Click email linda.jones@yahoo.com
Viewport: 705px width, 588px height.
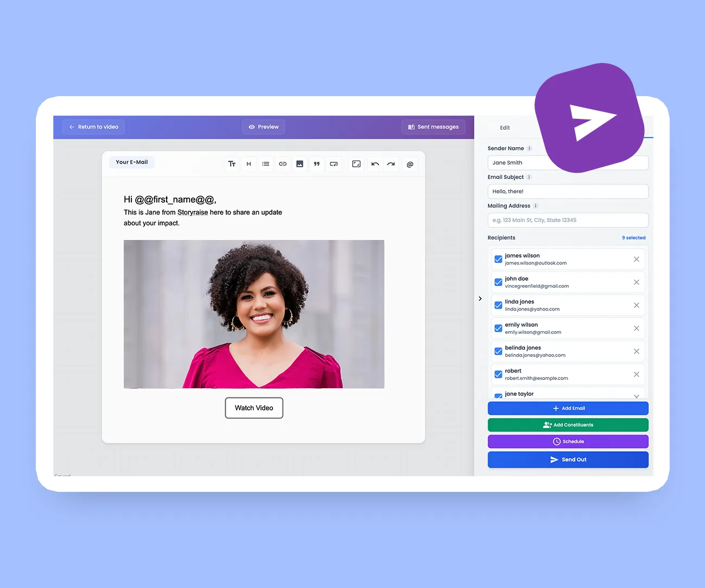coord(532,309)
